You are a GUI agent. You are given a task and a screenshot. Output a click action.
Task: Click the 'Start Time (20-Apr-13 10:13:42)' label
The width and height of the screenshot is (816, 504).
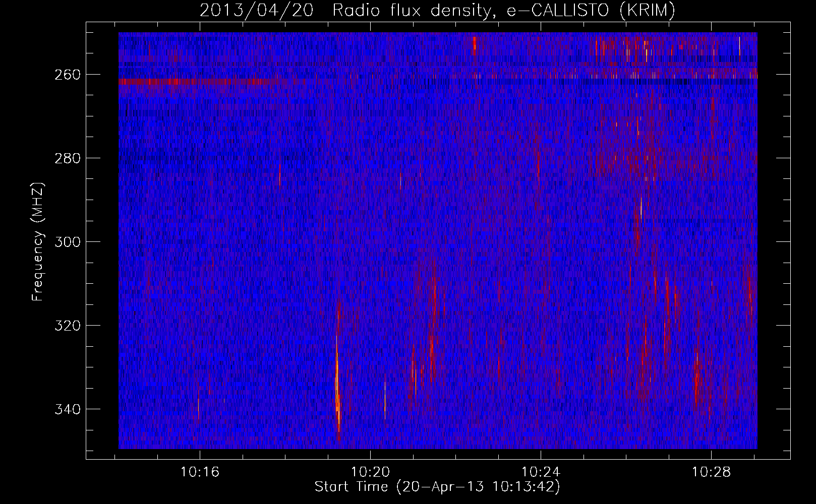click(437, 487)
